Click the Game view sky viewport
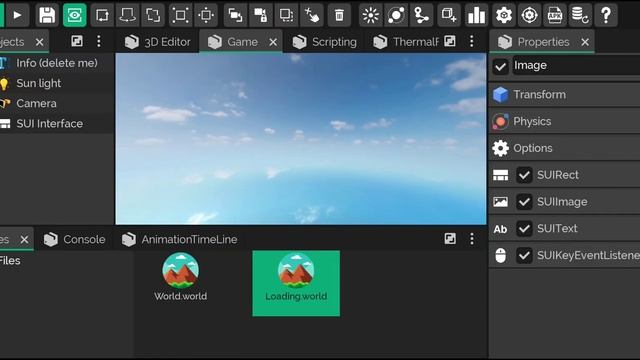 pyautogui.click(x=301, y=139)
